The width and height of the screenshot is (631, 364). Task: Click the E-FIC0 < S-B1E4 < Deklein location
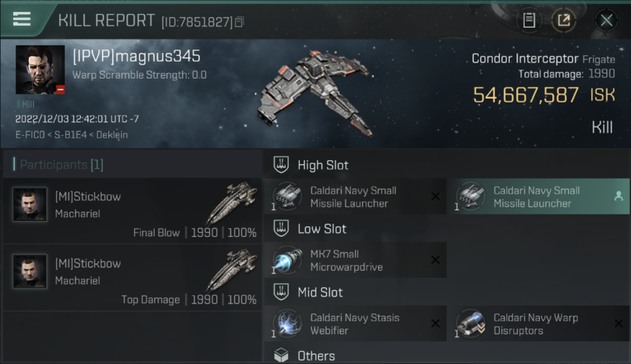71,135
